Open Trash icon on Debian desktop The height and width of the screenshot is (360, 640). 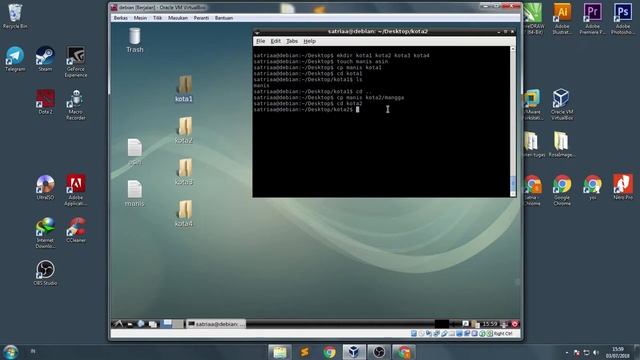point(134,40)
